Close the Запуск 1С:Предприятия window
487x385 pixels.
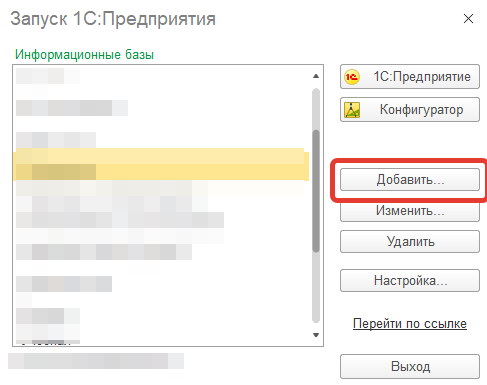(x=468, y=19)
